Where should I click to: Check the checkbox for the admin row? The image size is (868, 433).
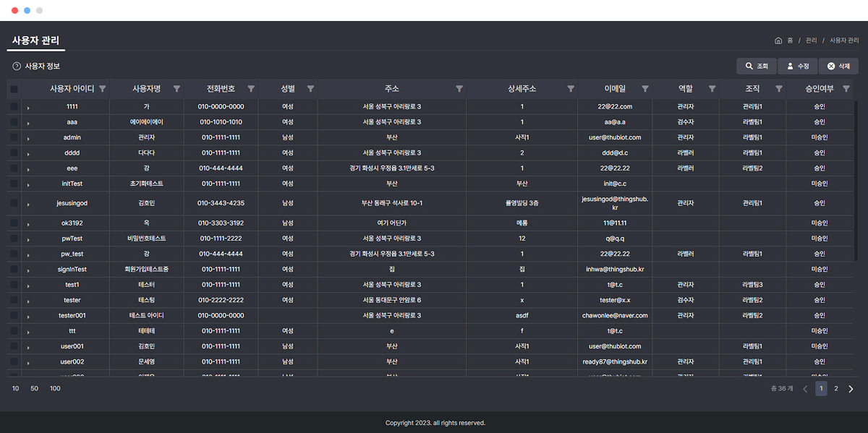[x=12, y=137]
